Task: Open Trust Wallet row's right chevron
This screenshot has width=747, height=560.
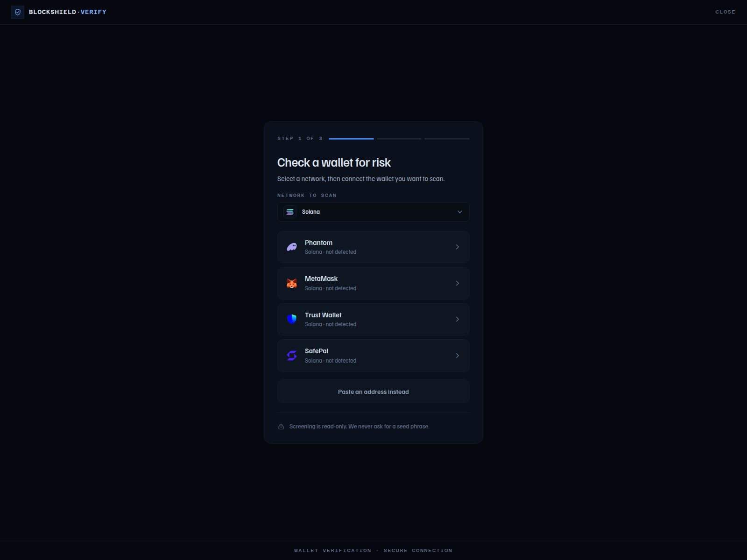Action: pyautogui.click(x=458, y=319)
